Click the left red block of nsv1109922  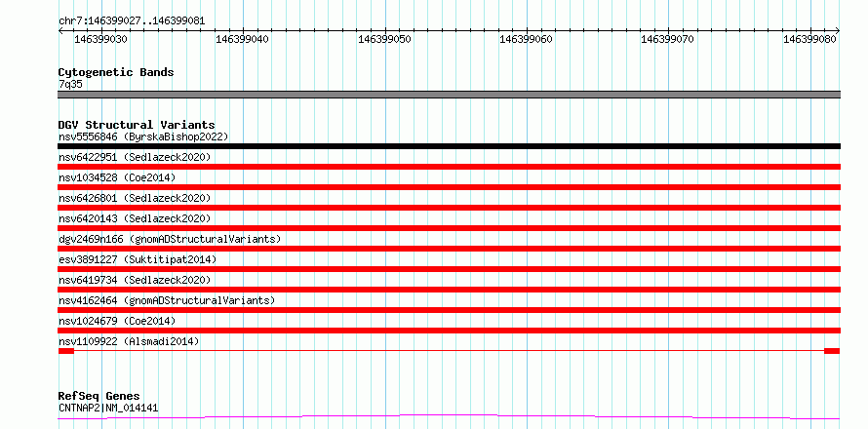(x=66, y=351)
